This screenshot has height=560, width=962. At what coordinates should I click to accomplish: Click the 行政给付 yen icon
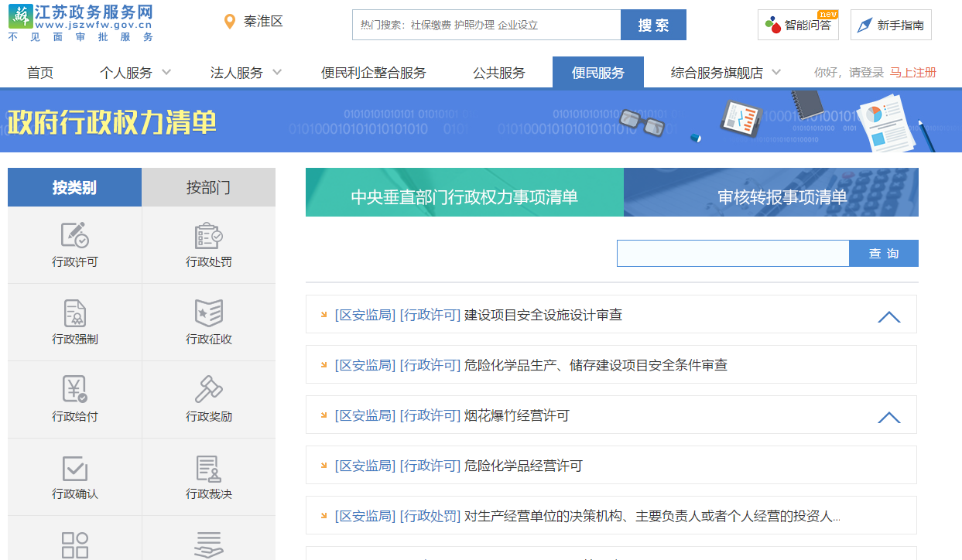point(75,389)
